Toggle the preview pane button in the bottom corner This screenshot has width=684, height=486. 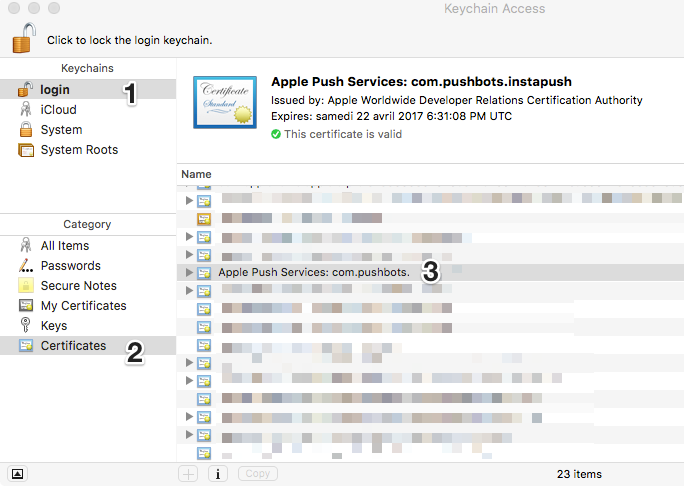point(17,474)
